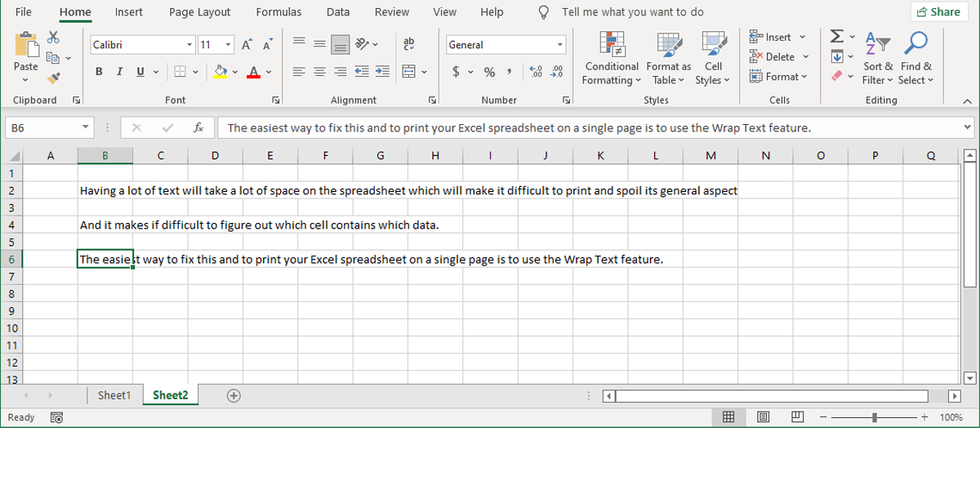The height and width of the screenshot is (490, 980).
Task: Apply middle align to the cell
Action: tap(319, 44)
